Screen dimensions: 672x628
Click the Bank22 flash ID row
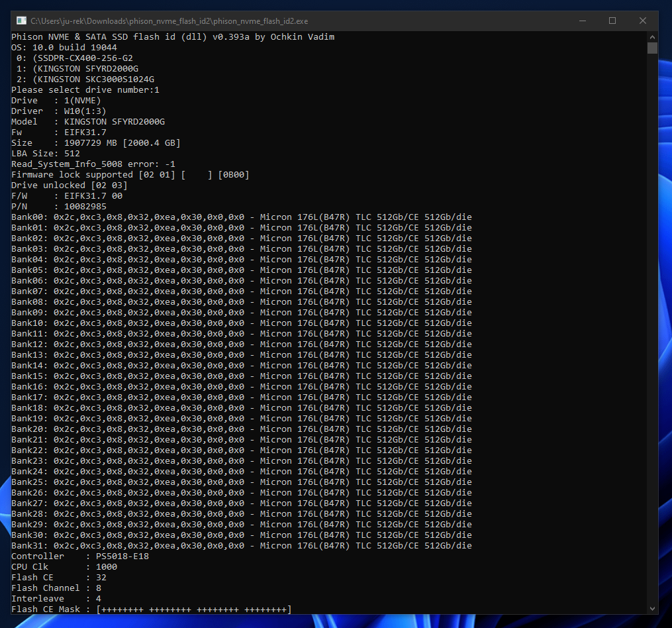(241, 450)
